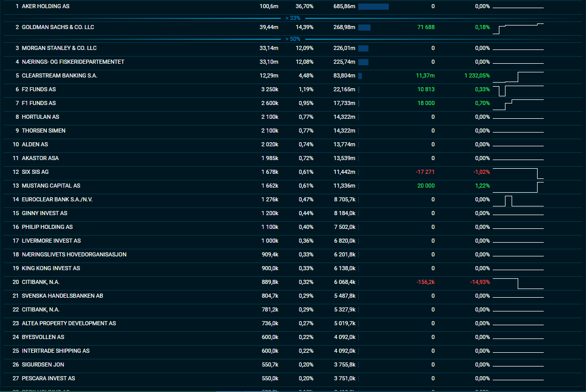The width and height of the screenshot is (586, 392).
Task: Select EUROCLEAR BANK S.A./N.V. name
Action: tap(57, 200)
